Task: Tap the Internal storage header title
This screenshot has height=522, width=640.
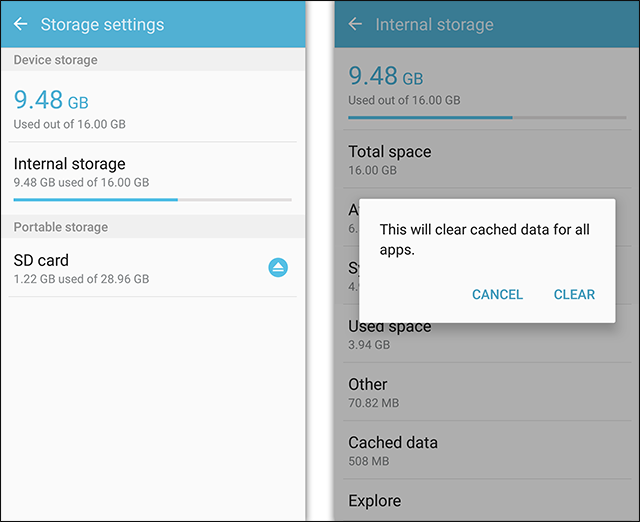Action: click(x=434, y=24)
